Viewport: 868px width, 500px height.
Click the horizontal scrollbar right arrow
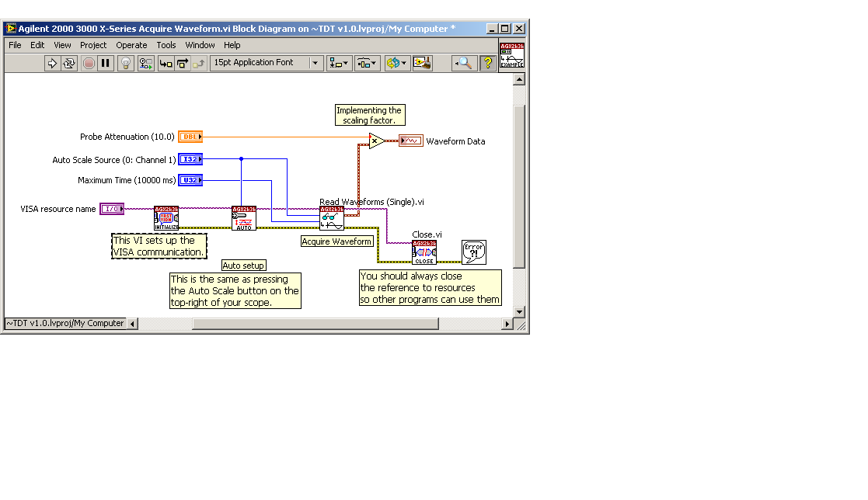pyautogui.click(x=507, y=324)
